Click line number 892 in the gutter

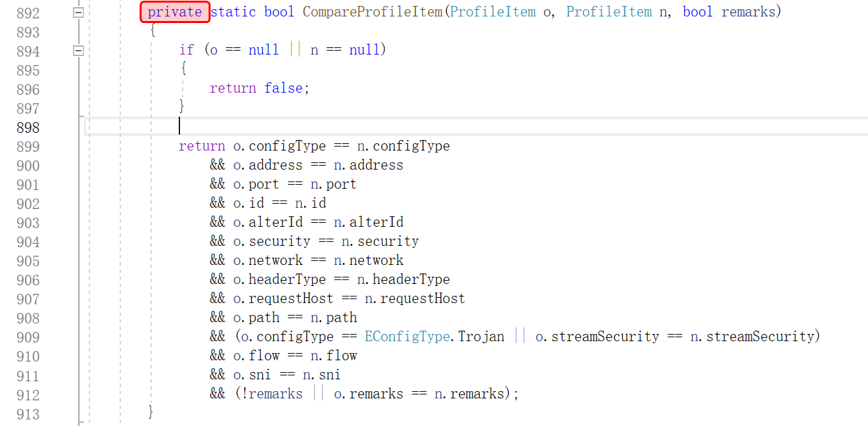(x=28, y=13)
